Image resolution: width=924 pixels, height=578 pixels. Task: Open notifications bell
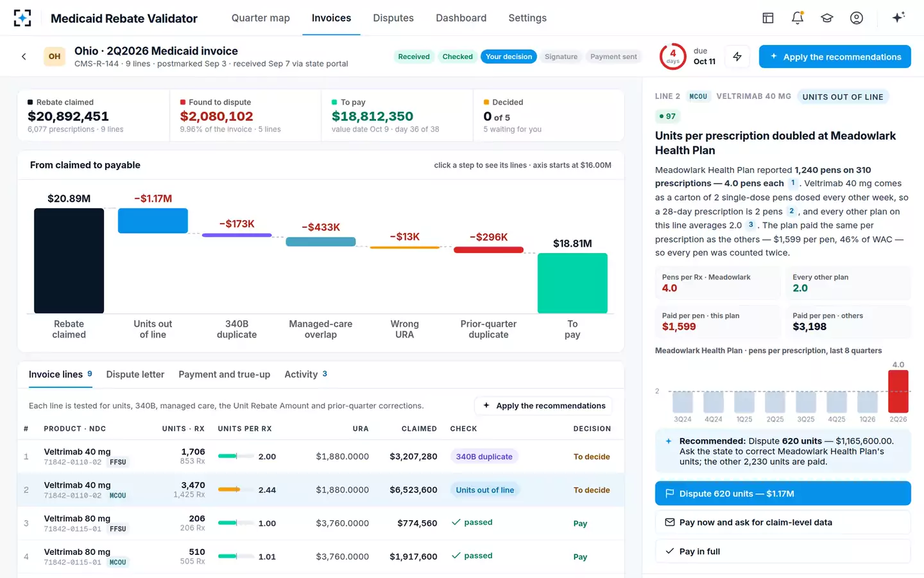(798, 18)
